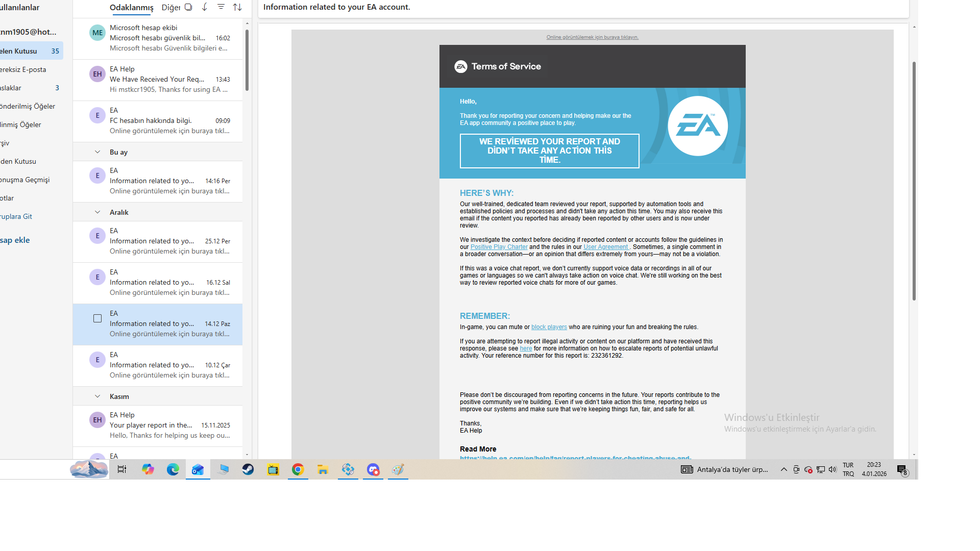Open Google Chrome from the taskbar
Screen dimensions: 980x551
298,469
